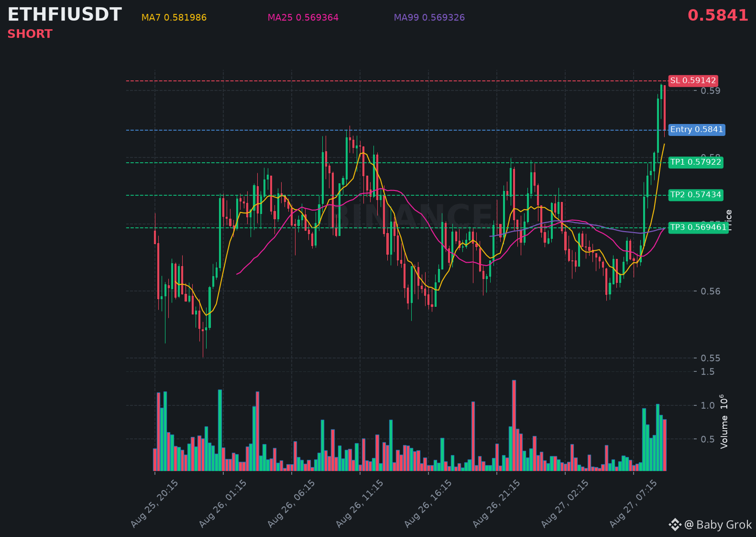
Task: Click the TP1 0.57922 target tag
Action: [x=696, y=162]
